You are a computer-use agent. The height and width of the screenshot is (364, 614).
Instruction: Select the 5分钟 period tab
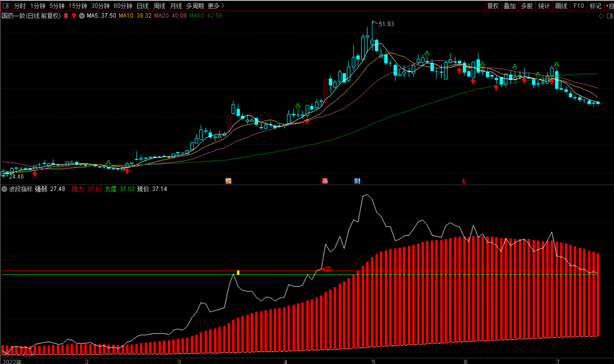[57, 6]
